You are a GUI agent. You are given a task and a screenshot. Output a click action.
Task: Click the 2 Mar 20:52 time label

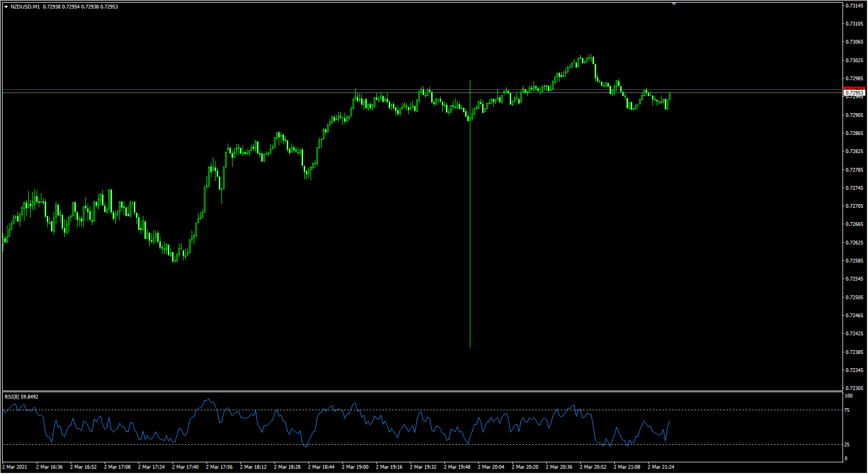click(x=593, y=467)
